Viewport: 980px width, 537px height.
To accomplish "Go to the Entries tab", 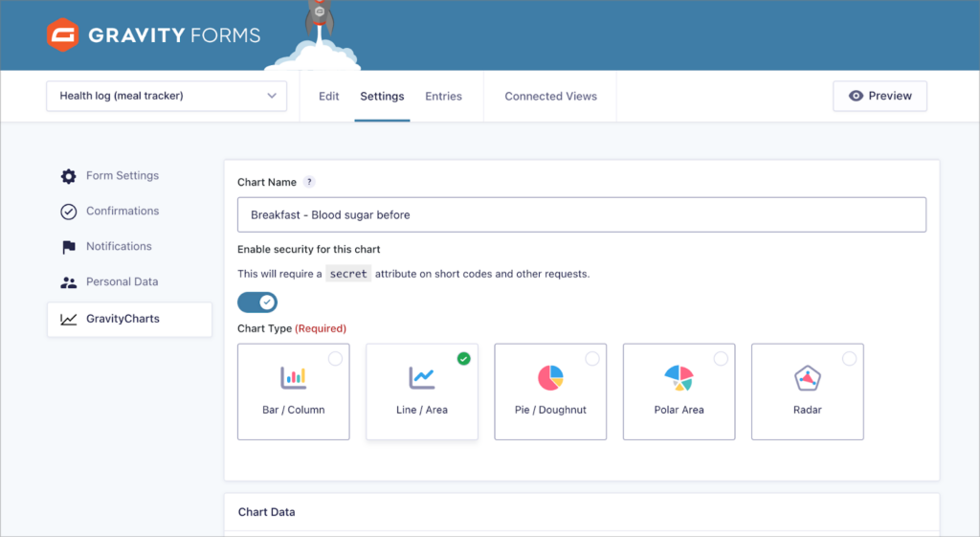I will point(444,97).
